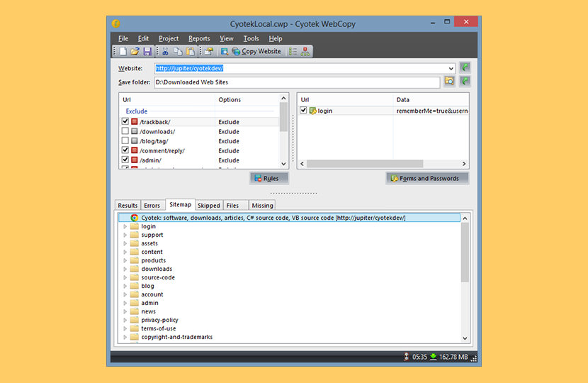
Task: Open project properties toolbar icon
Action: pos(209,52)
